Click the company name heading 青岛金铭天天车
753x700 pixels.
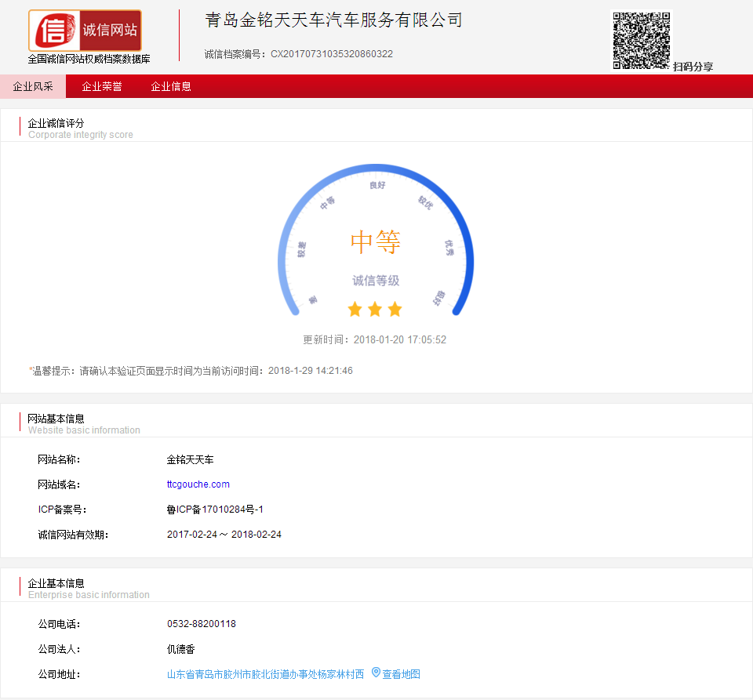pyautogui.click(x=333, y=20)
